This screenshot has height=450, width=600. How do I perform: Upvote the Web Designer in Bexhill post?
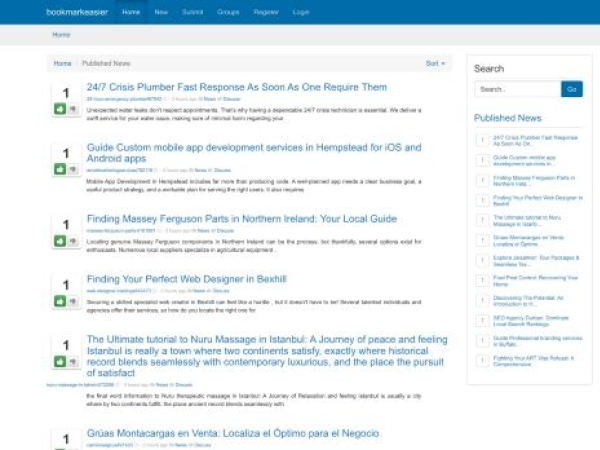coord(60,301)
